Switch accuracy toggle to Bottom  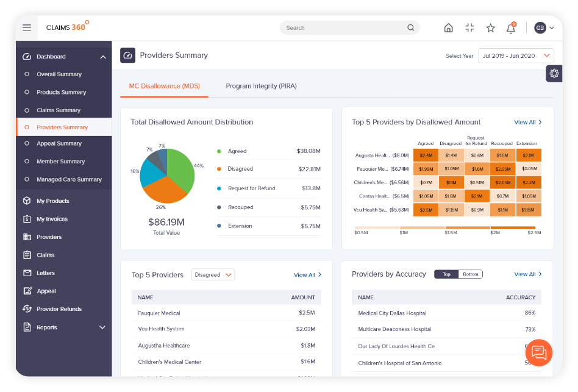tap(470, 274)
